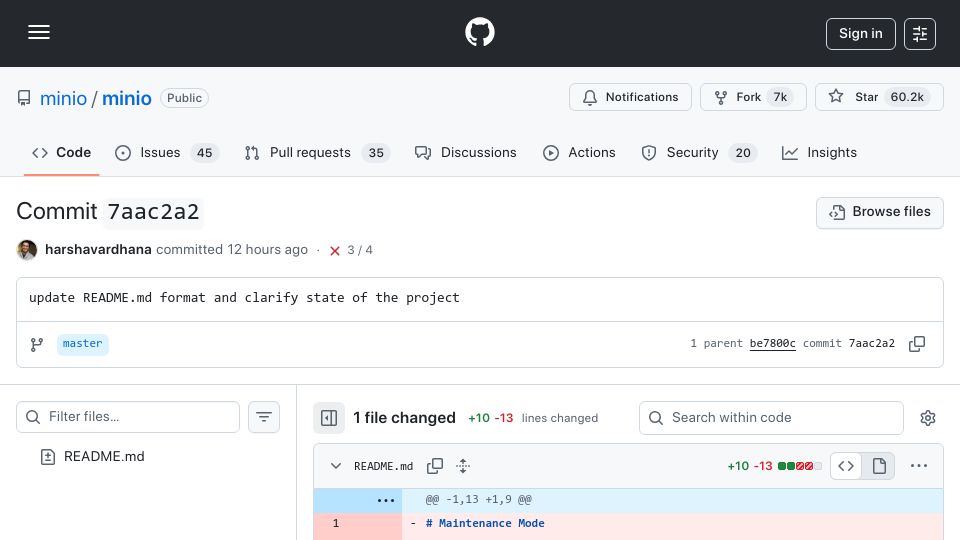Fork the minio repository
The width and height of the screenshot is (960, 540).
(753, 97)
